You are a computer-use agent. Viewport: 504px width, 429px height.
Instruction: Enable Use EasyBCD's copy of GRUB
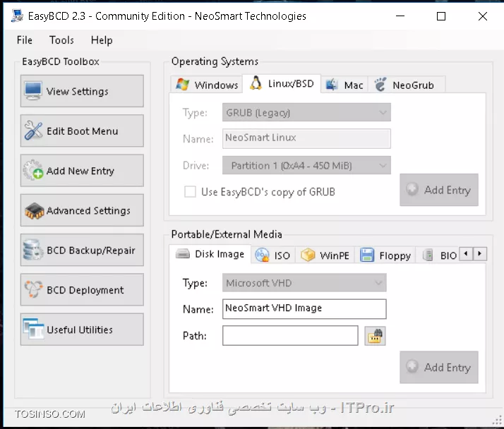[x=190, y=191]
